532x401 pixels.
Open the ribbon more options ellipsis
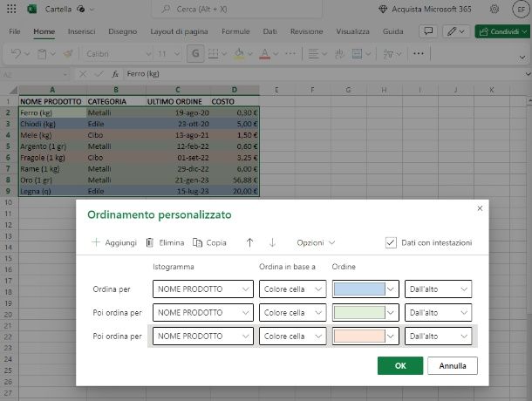click(419, 53)
